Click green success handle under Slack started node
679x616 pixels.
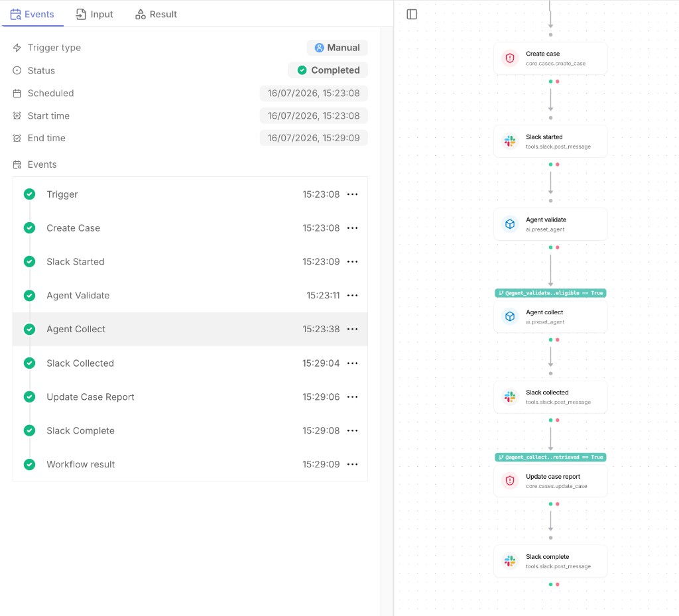coord(551,164)
